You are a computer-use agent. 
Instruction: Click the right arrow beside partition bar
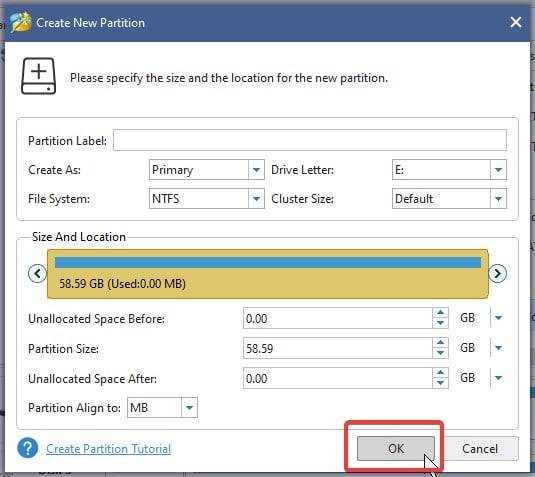497,273
